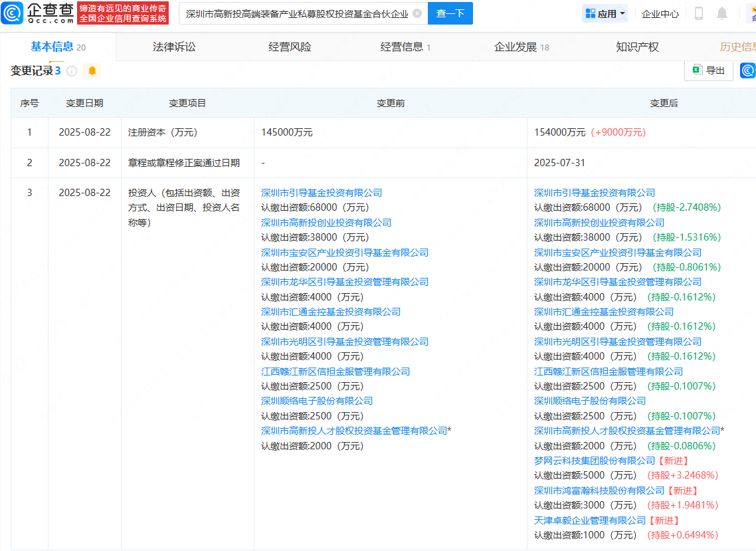Click the 变更前 column header
This screenshot has height=551, width=756.
[x=391, y=103]
